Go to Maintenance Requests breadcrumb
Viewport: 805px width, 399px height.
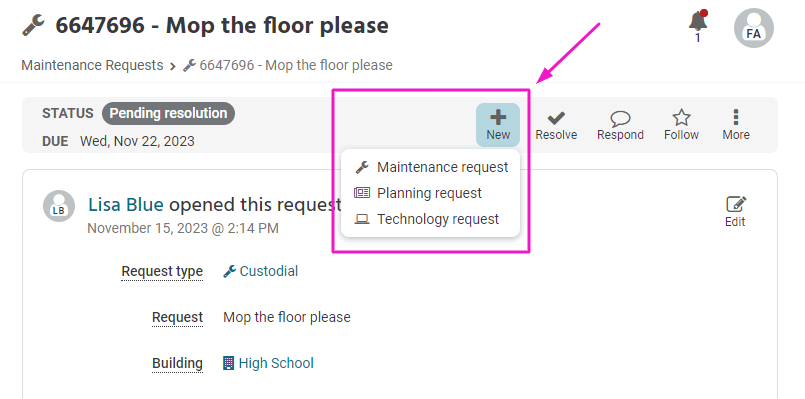(92, 65)
